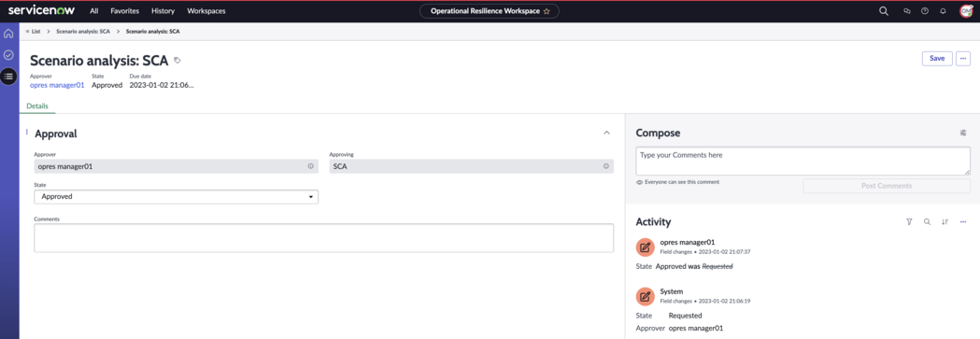The image size is (980, 339).
Task: Open the checkmark circle sidebar icon
Action: click(8, 55)
